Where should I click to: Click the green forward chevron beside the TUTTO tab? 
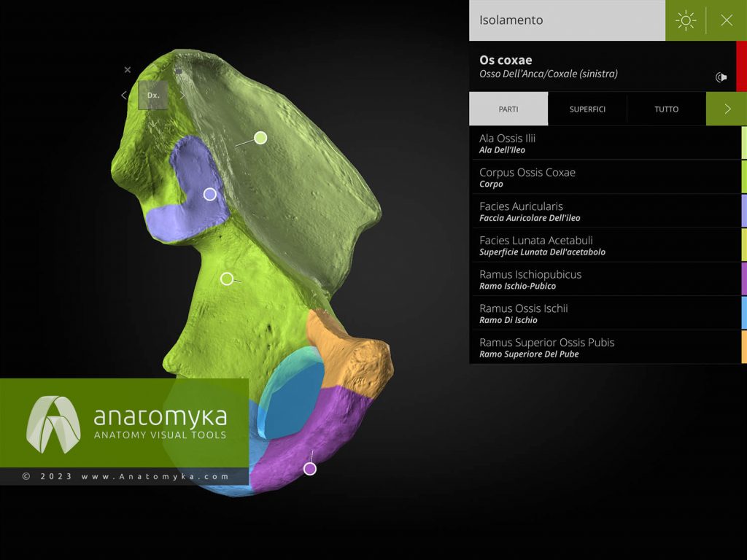726,109
